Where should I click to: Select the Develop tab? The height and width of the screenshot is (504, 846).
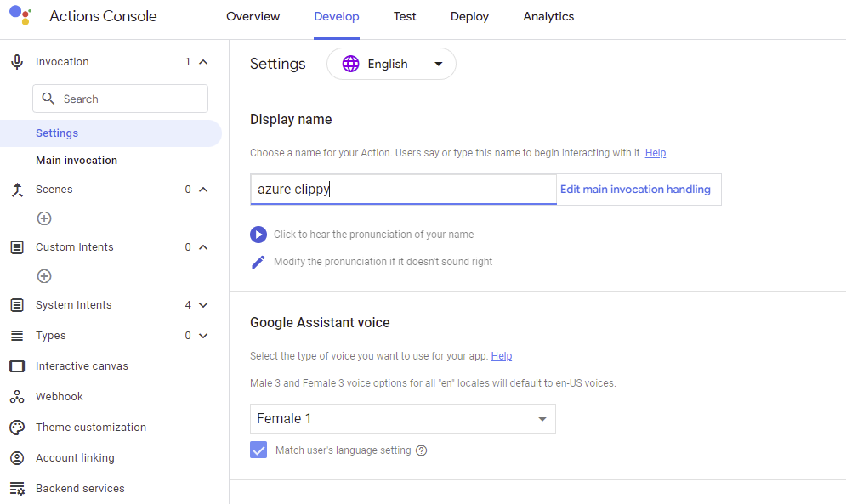(337, 17)
